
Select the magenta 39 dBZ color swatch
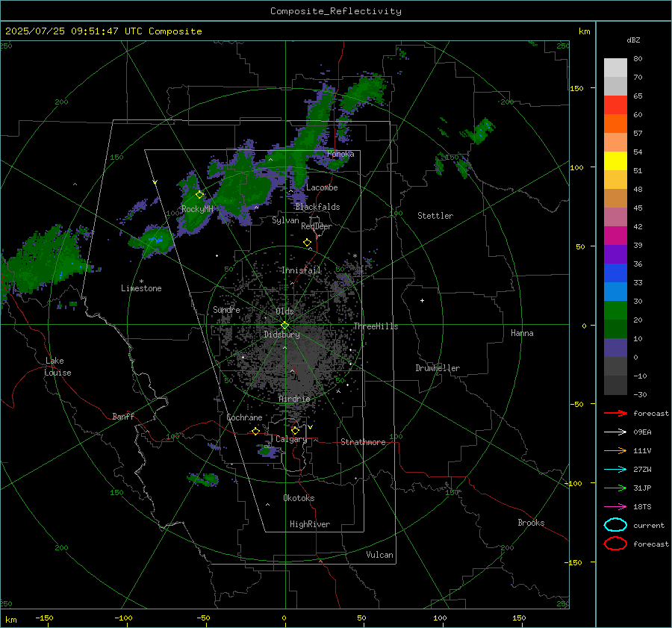point(615,236)
